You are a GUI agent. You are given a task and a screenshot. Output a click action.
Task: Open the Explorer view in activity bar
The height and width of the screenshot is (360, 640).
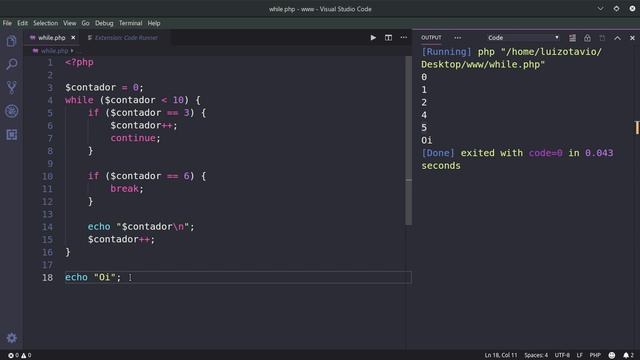pos(11,41)
